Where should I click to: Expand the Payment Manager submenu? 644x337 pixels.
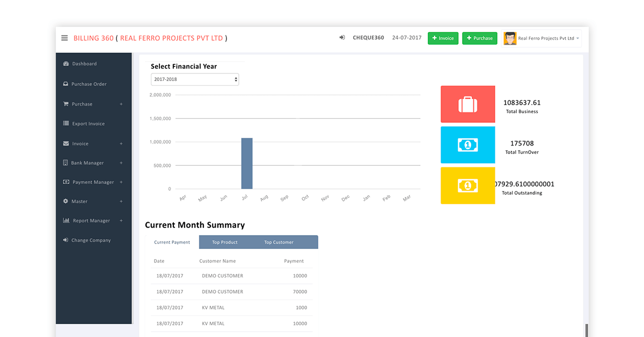click(121, 182)
